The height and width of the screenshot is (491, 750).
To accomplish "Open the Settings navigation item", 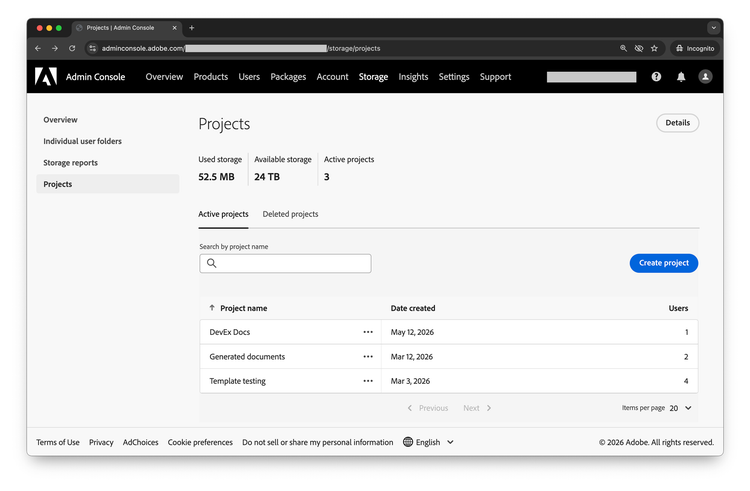I will tap(454, 76).
